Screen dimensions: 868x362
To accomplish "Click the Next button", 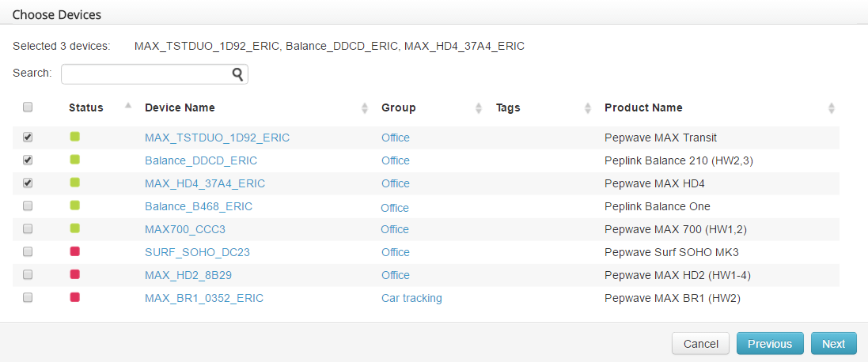I will point(833,344).
